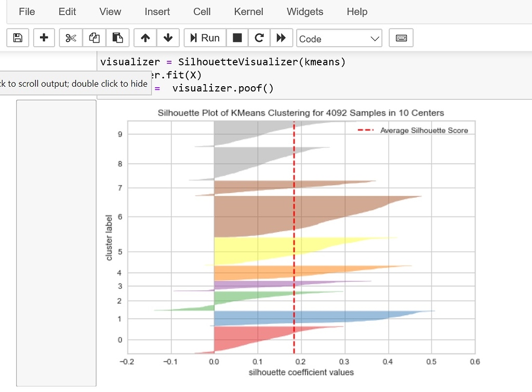Cut the selected cell using scissors icon
Screen dimensions: 532x392
(x=70, y=37)
